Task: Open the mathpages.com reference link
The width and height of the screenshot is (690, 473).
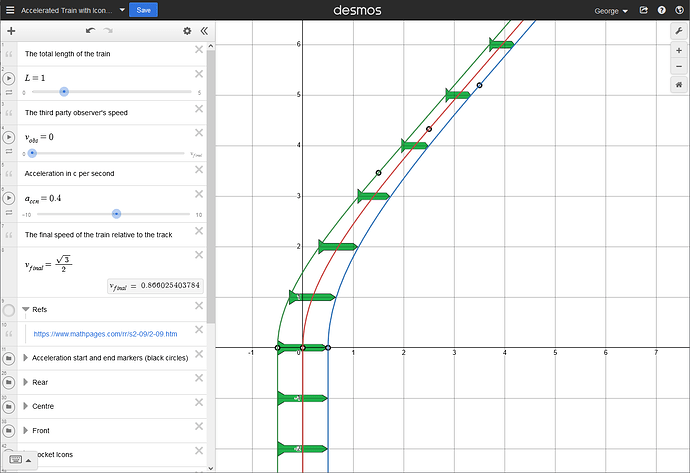Action: pyautogui.click(x=106, y=334)
